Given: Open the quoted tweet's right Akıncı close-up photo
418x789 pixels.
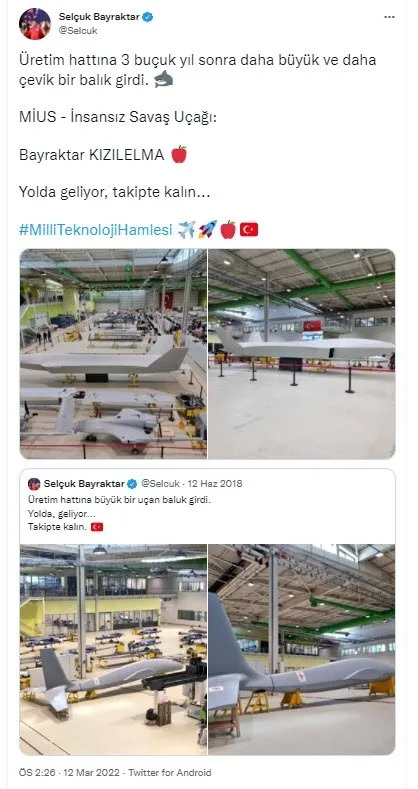Looking at the screenshot, I should [302, 650].
